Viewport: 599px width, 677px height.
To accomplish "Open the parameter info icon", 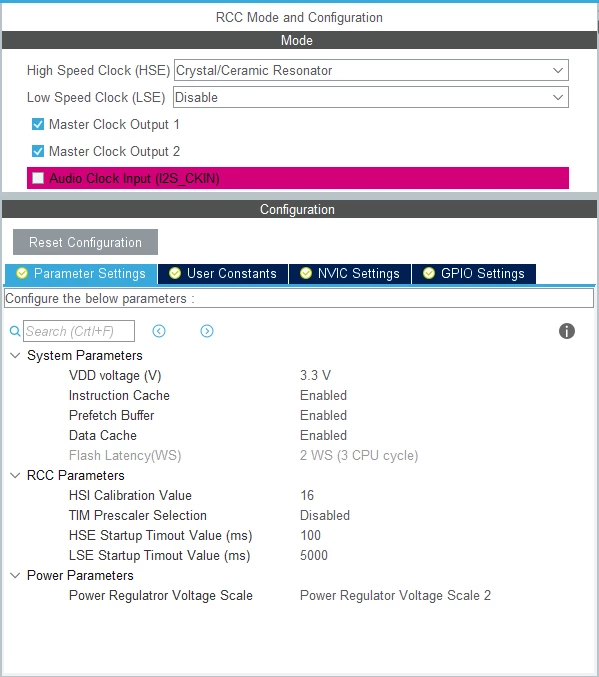I will (567, 331).
